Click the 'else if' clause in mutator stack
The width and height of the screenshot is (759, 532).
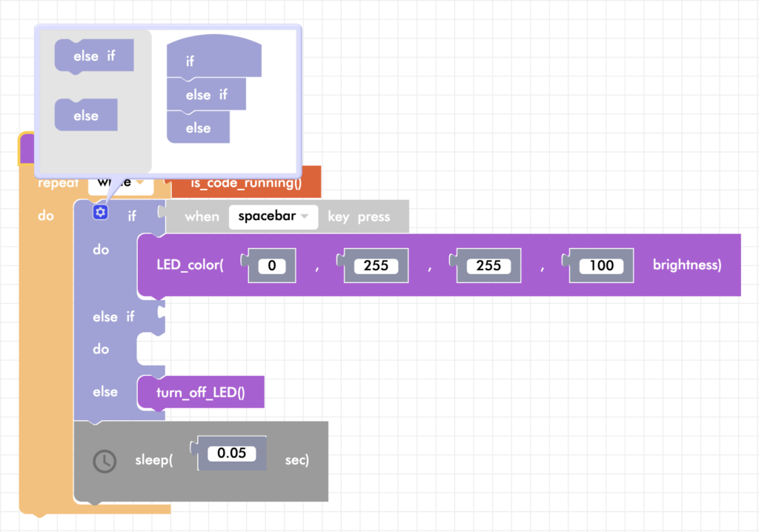206,95
